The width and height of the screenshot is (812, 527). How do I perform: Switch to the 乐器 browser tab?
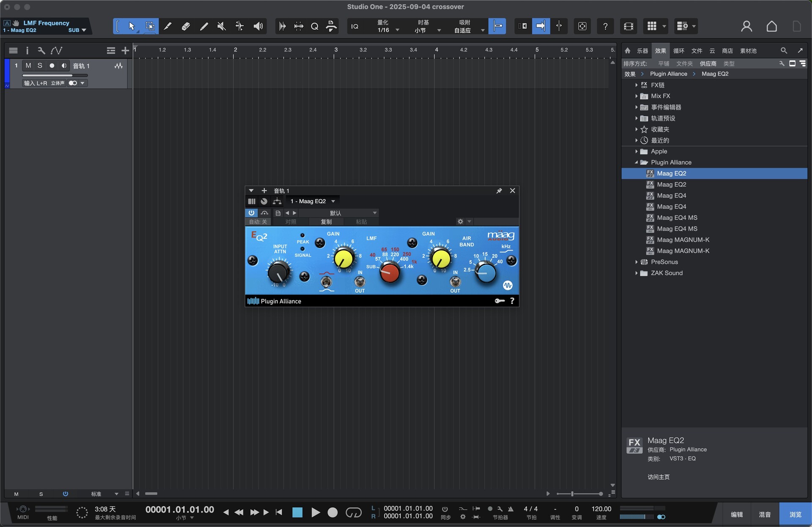642,51
